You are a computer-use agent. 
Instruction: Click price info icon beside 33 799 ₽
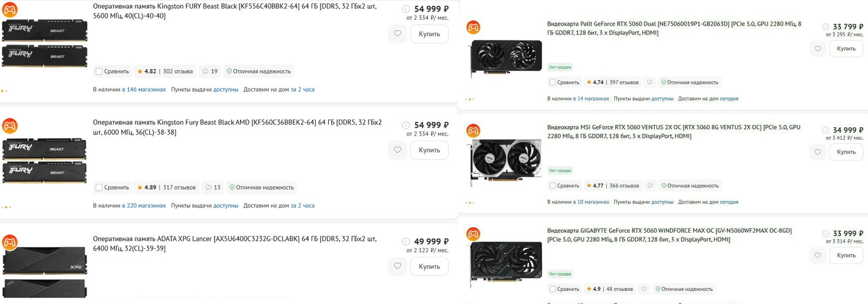pos(825,27)
